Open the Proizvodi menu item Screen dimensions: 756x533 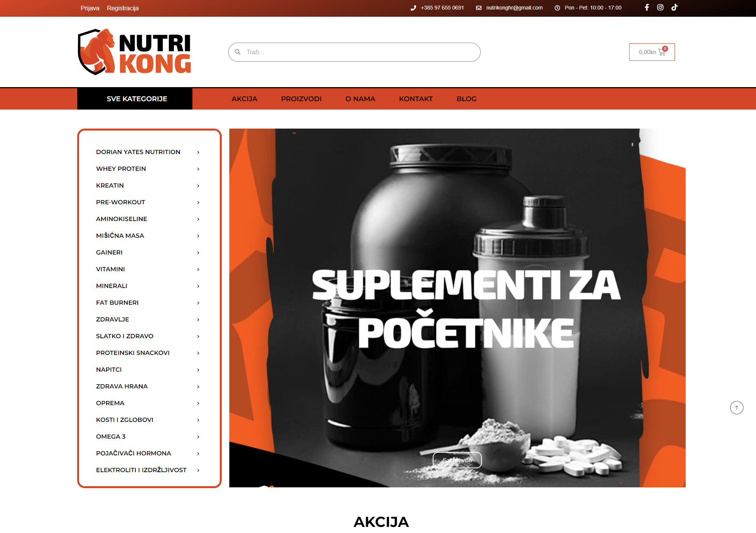pos(301,99)
